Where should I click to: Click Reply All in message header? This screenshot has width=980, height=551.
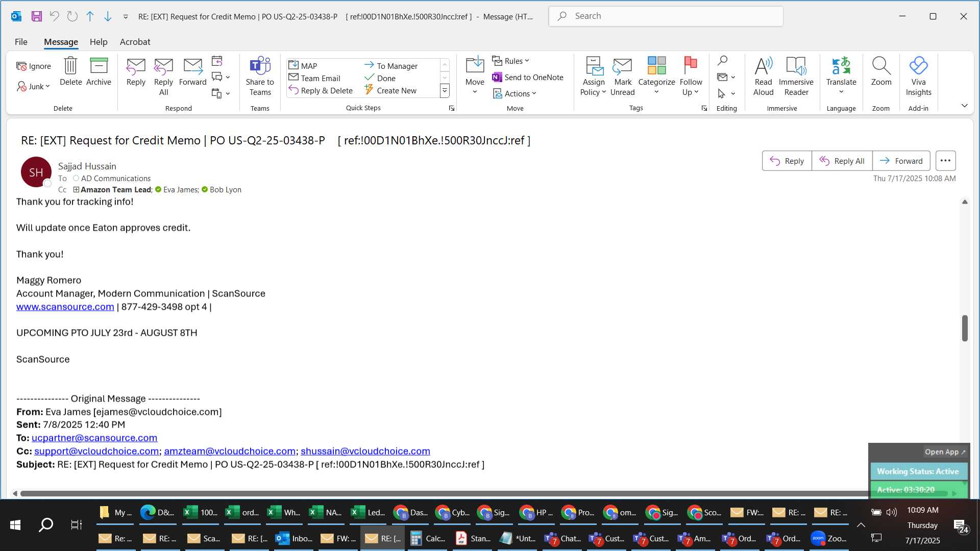coord(842,161)
